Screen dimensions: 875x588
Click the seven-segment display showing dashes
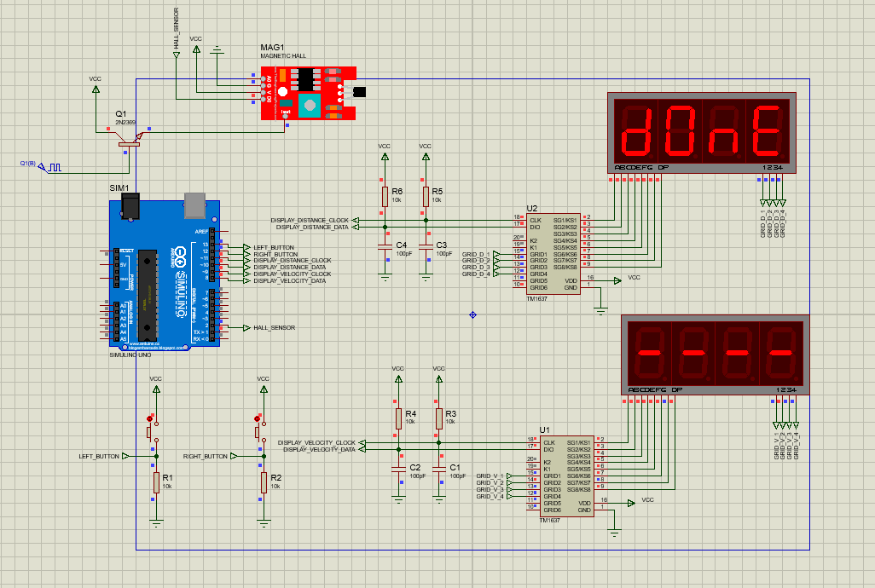point(715,355)
